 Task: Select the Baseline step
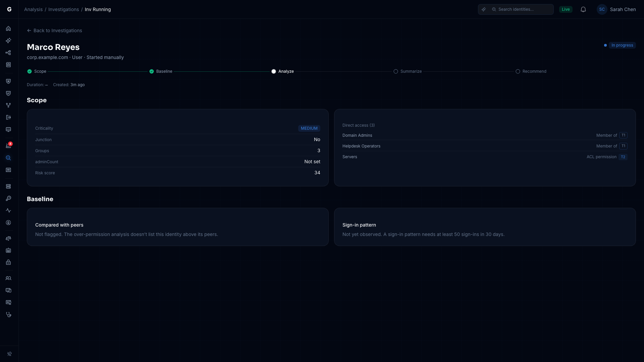[161, 71]
